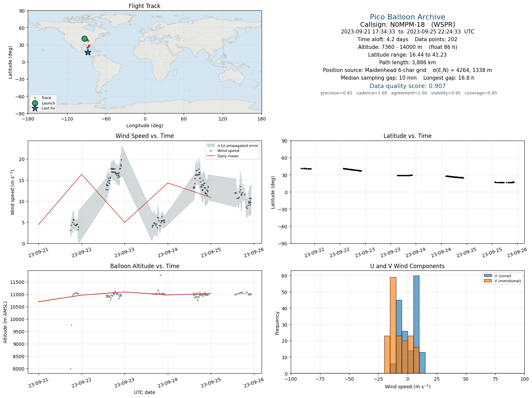The image size is (532, 398).
Task: Click the "11500" altitude axis tick label
Action: point(19,282)
